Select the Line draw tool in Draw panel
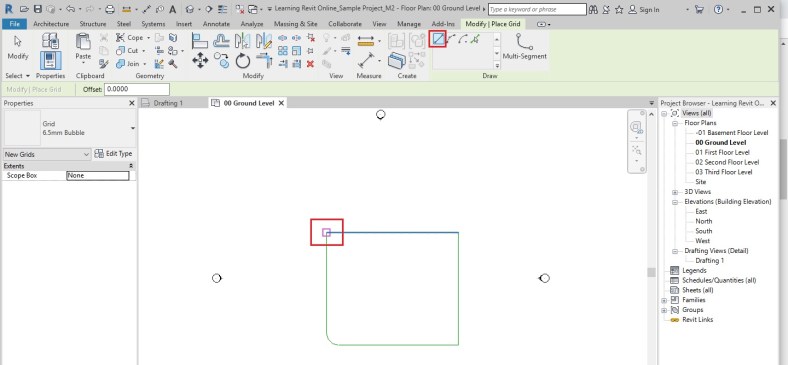 click(438, 39)
